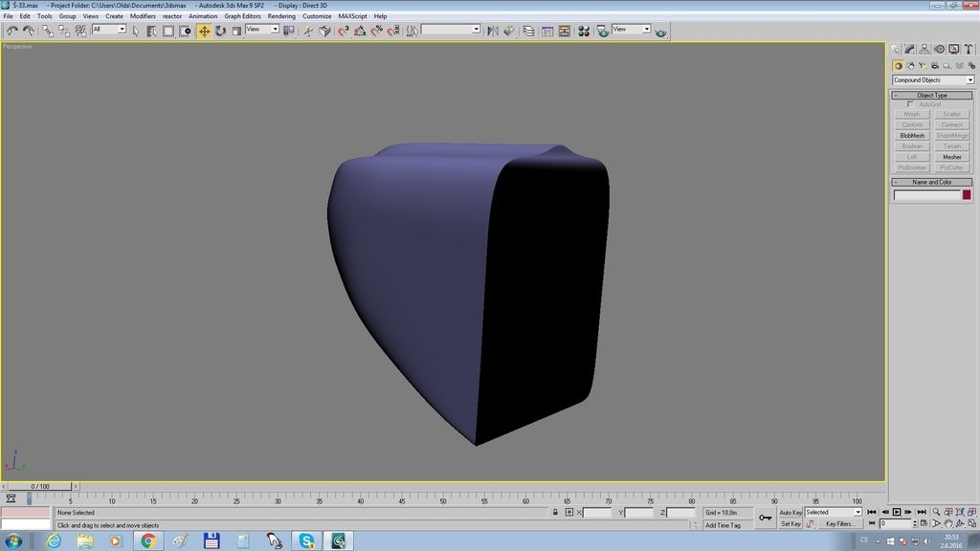The height and width of the screenshot is (551, 980).
Task: Open the Utilities hammer panel
Action: [x=969, y=49]
